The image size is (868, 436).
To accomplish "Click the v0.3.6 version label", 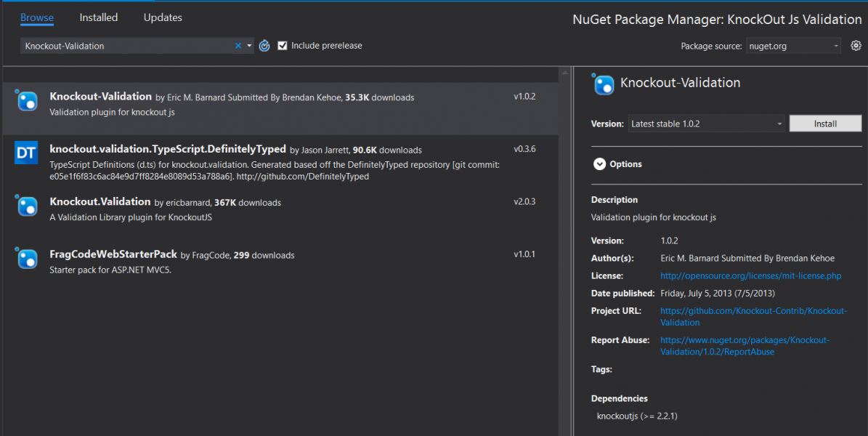I will (x=524, y=149).
